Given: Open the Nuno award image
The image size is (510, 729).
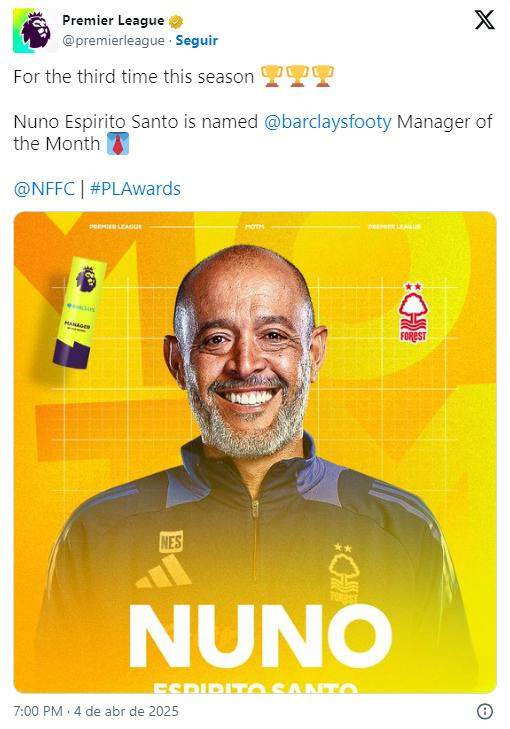Looking at the screenshot, I should (255, 452).
